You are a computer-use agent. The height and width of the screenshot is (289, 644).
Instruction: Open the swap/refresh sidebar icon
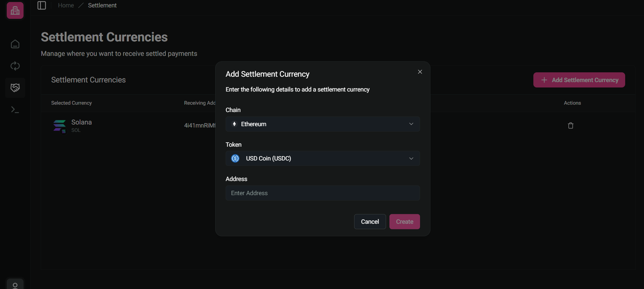15,66
